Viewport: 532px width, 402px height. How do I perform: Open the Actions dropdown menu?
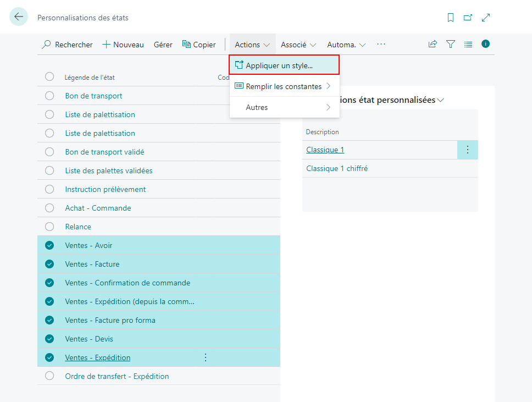point(252,45)
